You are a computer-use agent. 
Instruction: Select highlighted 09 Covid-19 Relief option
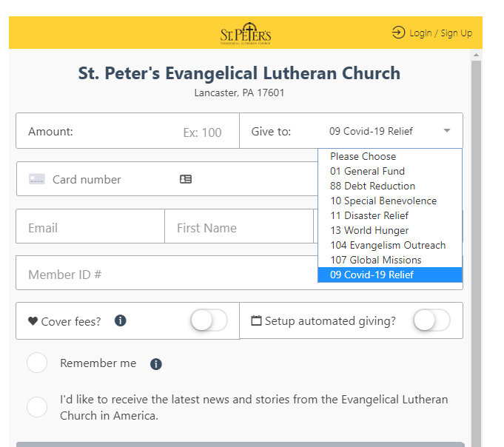click(x=390, y=275)
